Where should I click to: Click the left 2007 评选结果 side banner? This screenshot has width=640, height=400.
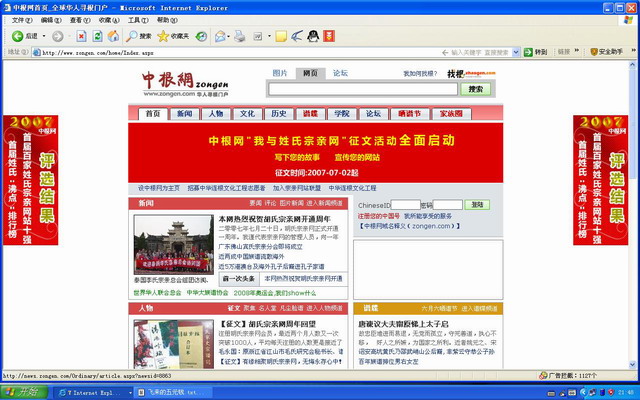coord(31,180)
